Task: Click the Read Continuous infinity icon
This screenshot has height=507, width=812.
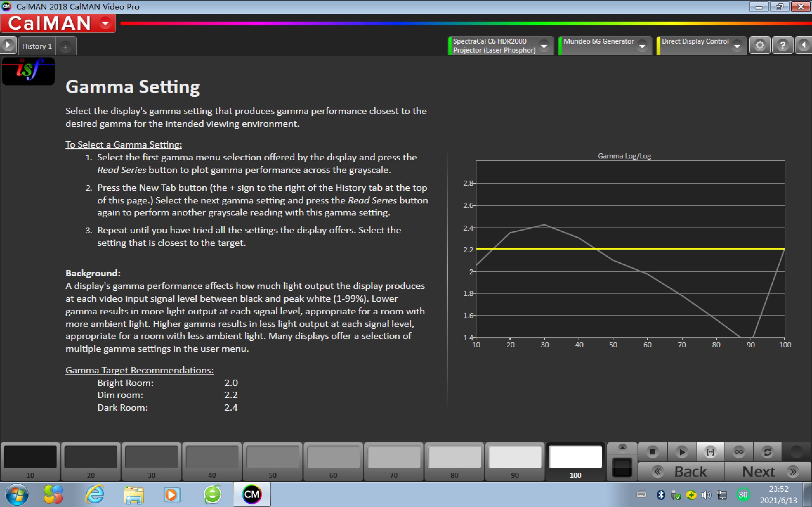Action: click(x=738, y=452)
